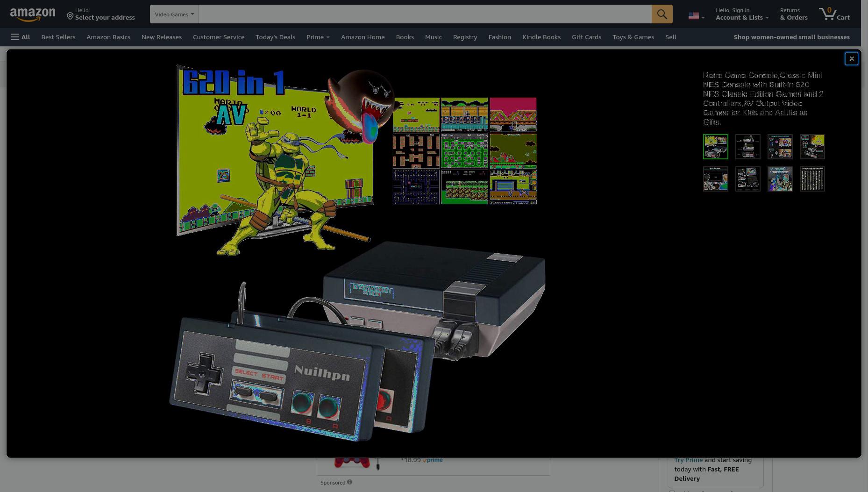Open the shopping cart
Screen dimensions: 868x492
834,14
